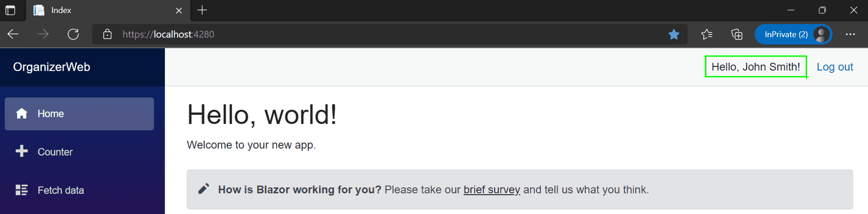Screen dimensions: 868x214
Task: Go to Home in sidebar
Action: click(80, 114)
